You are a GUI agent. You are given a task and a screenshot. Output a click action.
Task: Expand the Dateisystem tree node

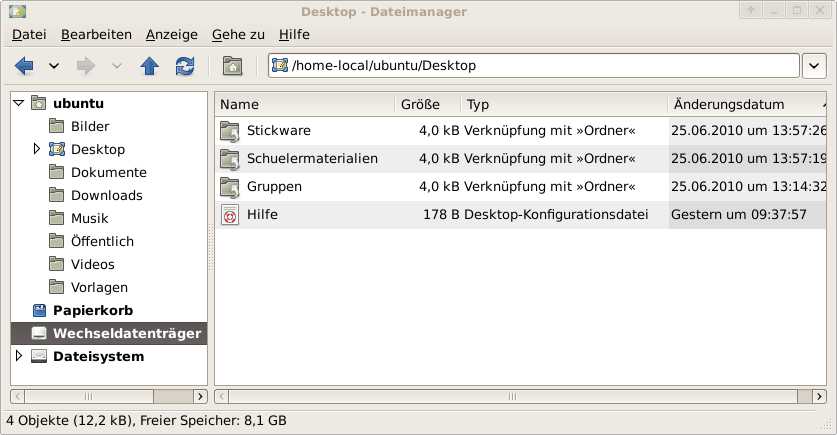[18, 356]
